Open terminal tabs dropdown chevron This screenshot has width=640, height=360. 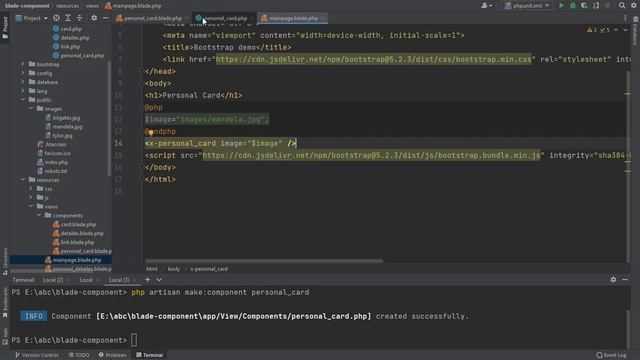(159, 280)
